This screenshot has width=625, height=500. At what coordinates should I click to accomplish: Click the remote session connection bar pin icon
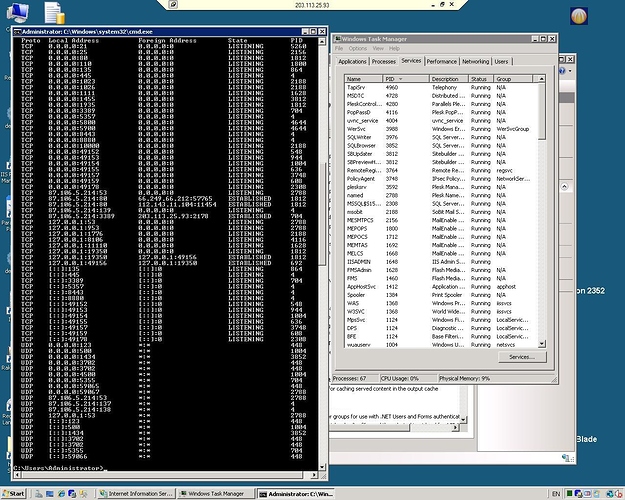[173, 4]
